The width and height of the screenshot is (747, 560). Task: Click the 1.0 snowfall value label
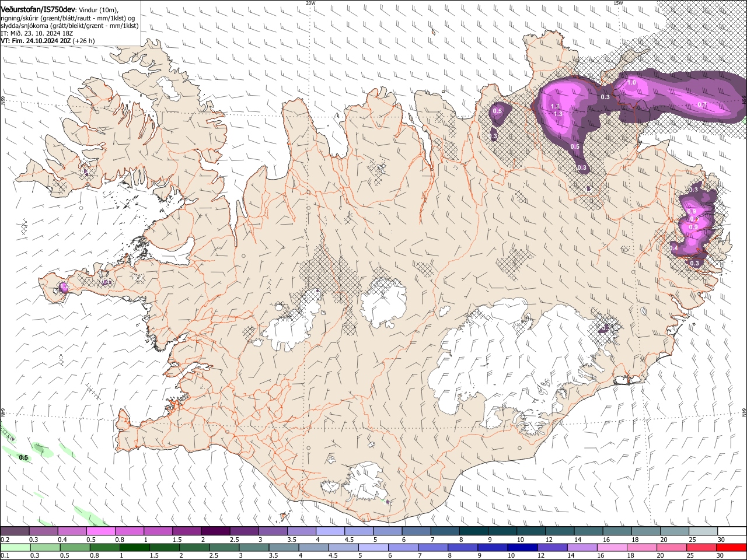pyautogui.click(x=631, y=83)
